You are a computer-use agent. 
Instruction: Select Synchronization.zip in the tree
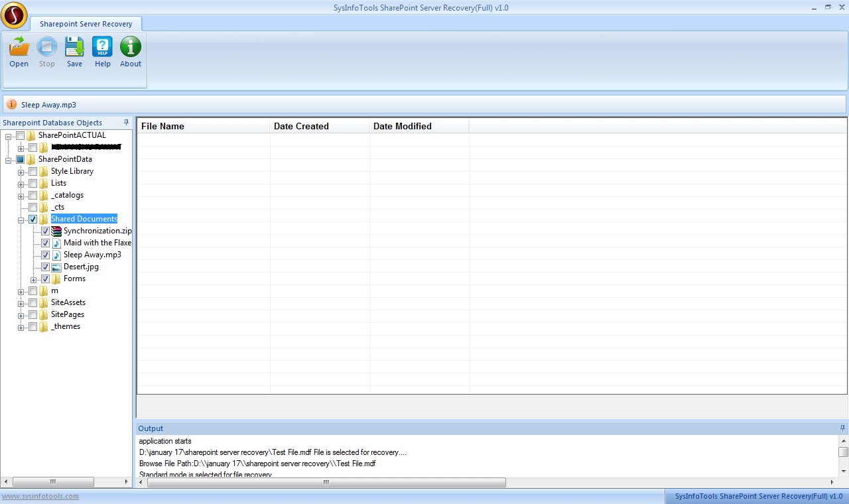97,231
